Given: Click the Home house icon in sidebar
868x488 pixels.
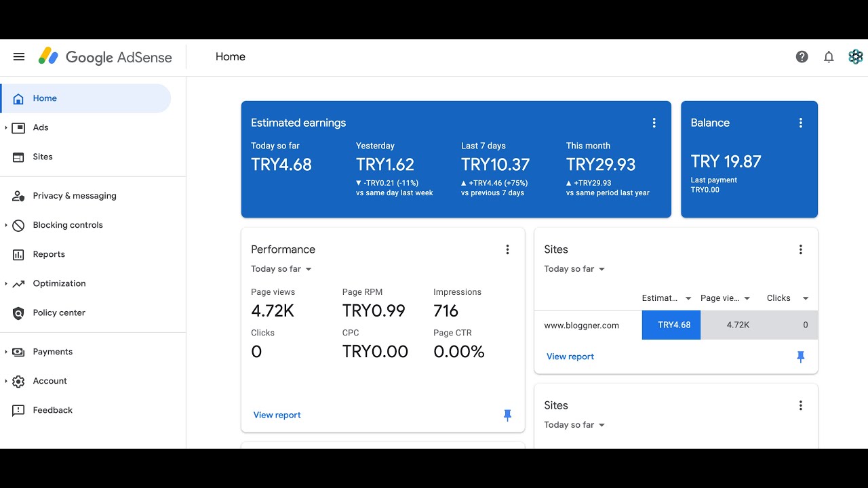Looking at the screenshot, I should point(19,98).
